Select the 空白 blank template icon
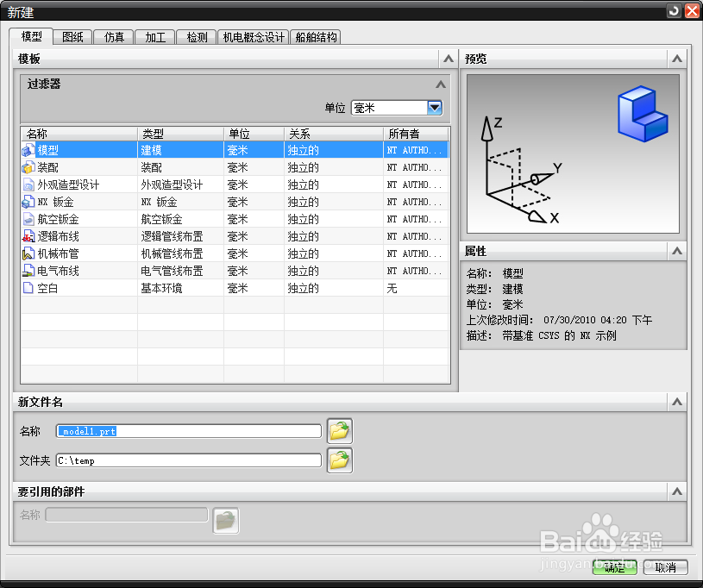 pyautogui.click(x=26, y=288)
